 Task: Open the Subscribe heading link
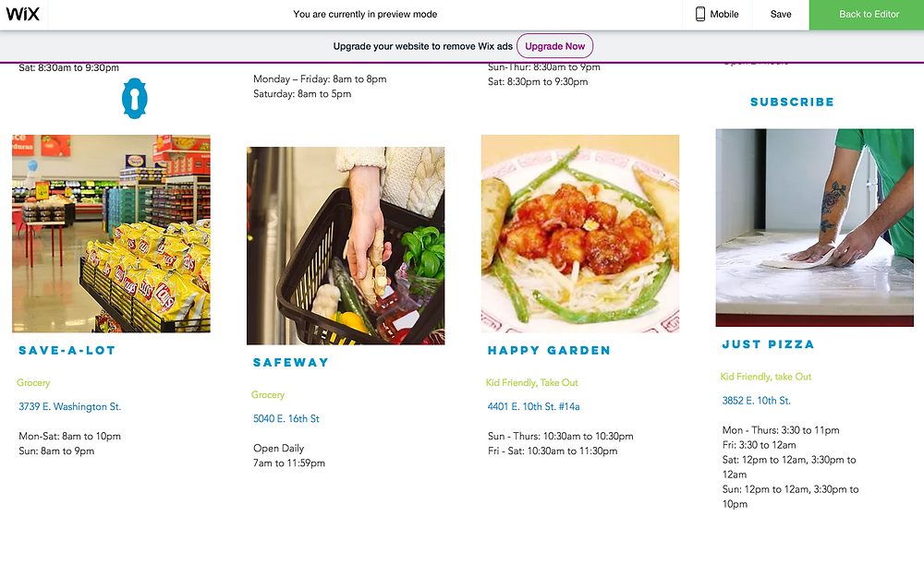click(x=792, y=102)
